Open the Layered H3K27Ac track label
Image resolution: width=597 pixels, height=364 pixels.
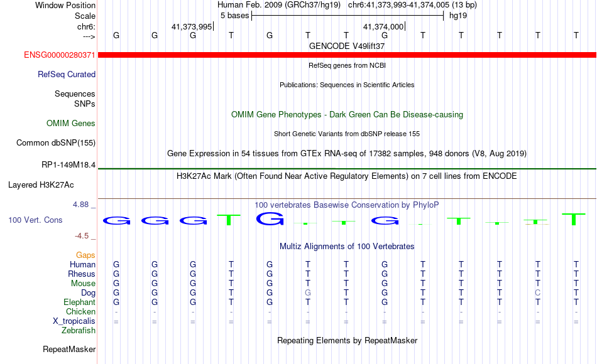[41, 185]
